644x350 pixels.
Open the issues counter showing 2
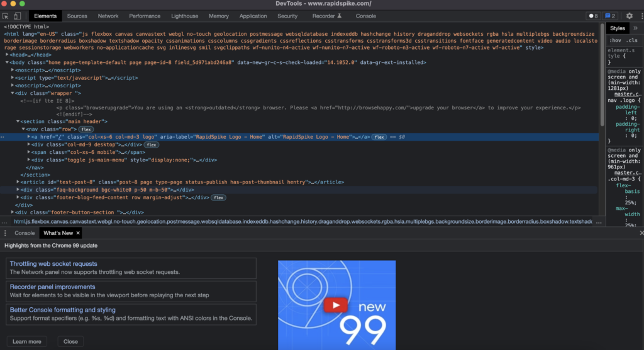coord(610,16)
